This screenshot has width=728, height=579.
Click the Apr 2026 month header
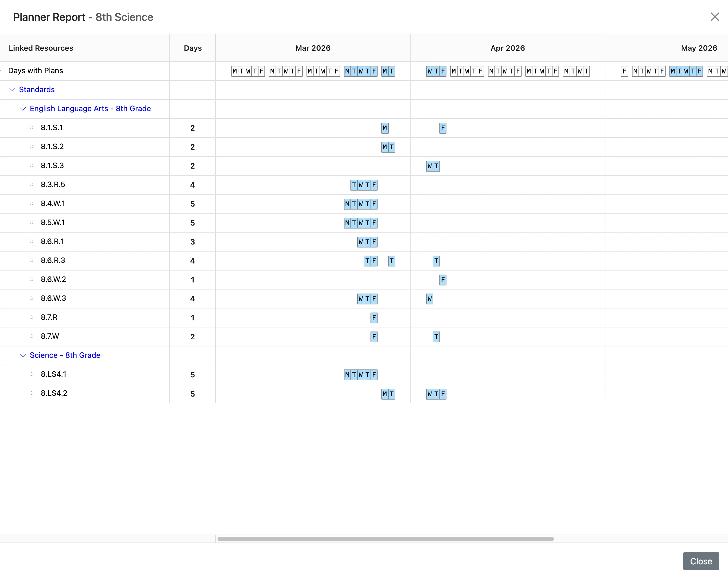tap(507, 48)
